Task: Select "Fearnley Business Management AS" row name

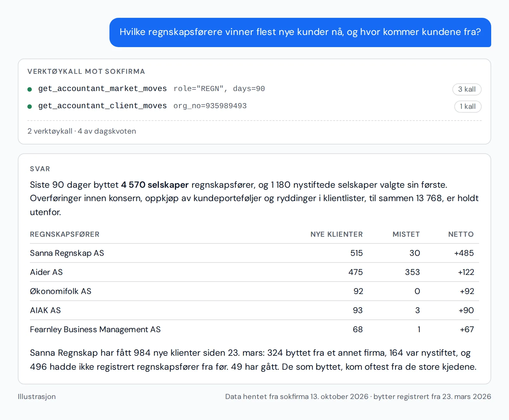Action: click(x=95, y=330)
